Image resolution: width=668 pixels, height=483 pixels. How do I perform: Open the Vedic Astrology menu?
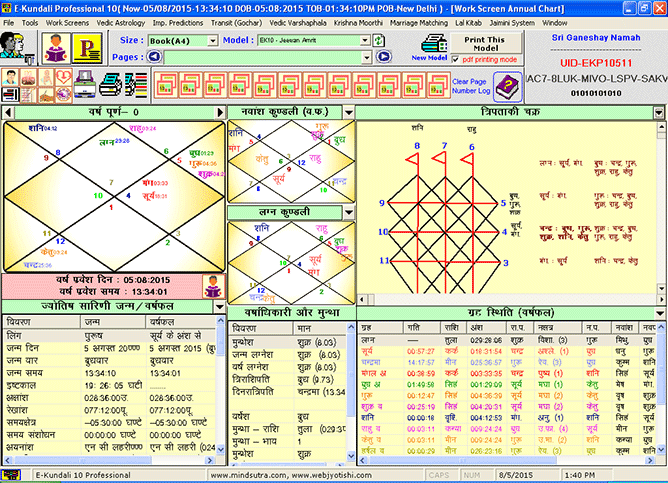tap(121, 23)
